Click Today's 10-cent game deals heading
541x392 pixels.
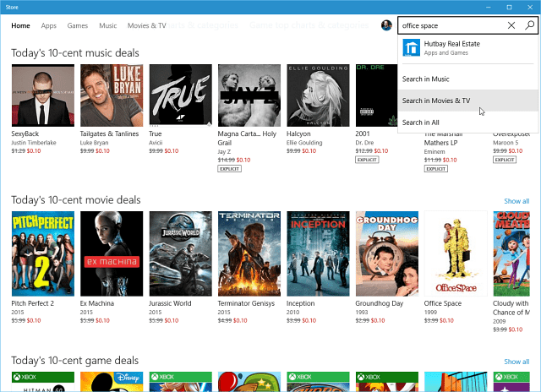click(x=74, y=361)
